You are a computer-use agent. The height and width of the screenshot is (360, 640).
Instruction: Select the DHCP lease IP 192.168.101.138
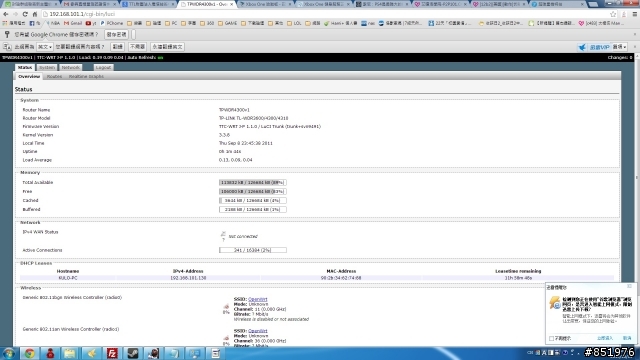188,278
